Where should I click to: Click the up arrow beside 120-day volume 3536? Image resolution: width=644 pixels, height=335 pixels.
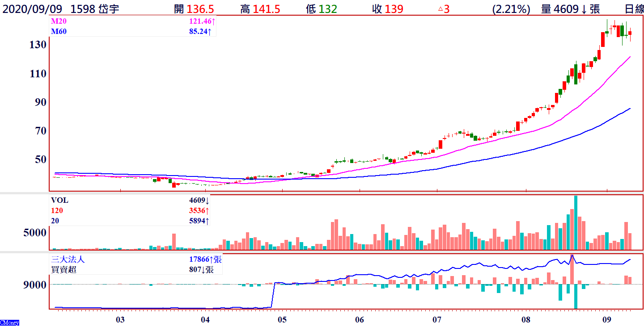[207, 211]
